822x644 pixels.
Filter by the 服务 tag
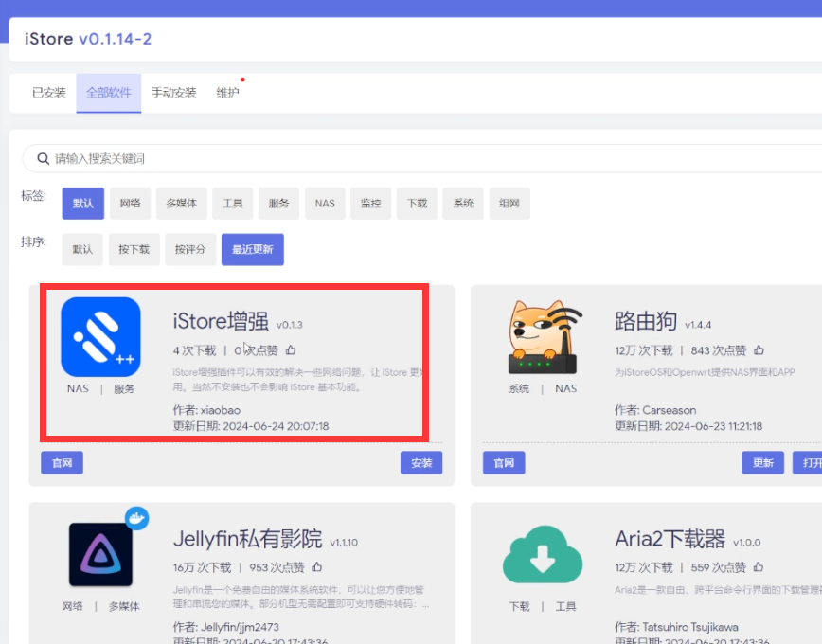point(278,204)
